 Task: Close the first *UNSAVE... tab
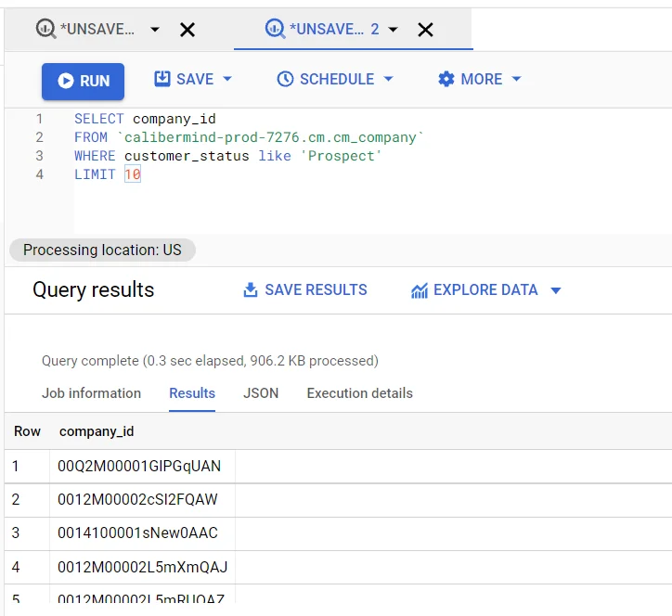(x=187, y=30)
